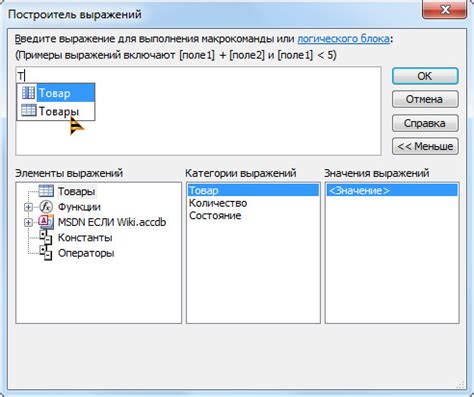The height and width of the screenshot is (397, 474).
Task: Click the Операторы node icon
Action: point(46,253)
